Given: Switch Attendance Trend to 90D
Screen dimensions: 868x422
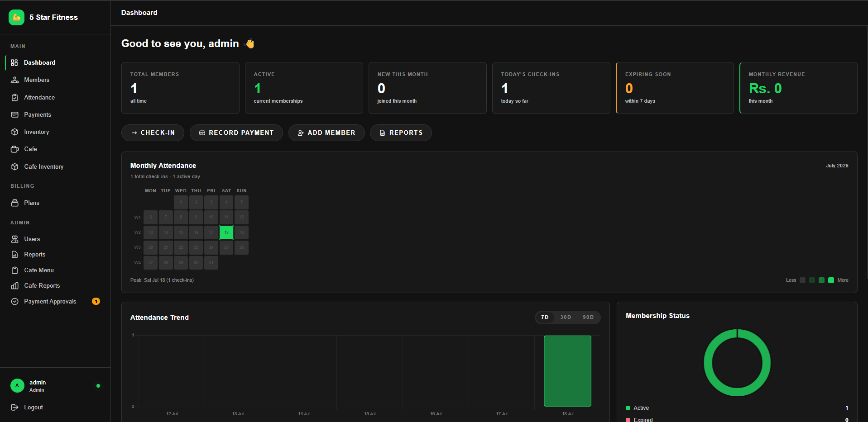Looking at the screenshot, I should tap(588, 317).
